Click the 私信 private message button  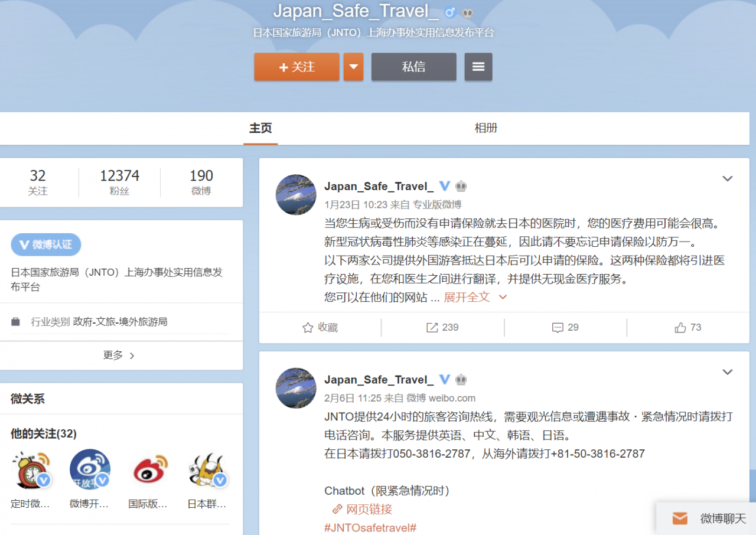tap(413, 67)
